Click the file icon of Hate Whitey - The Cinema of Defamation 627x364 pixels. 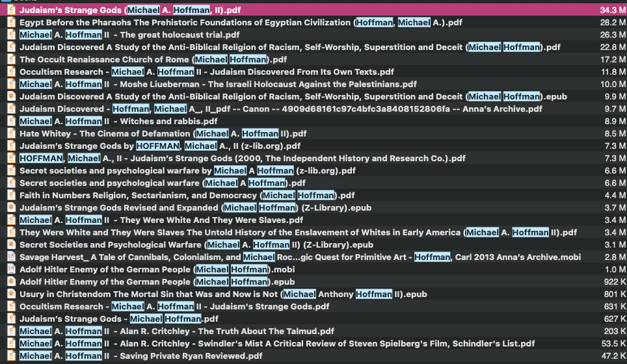[12, 133]
